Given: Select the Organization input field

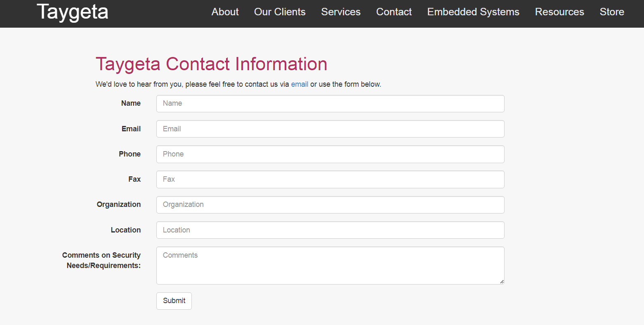Looking at the screenshot, I should [330, 205].
